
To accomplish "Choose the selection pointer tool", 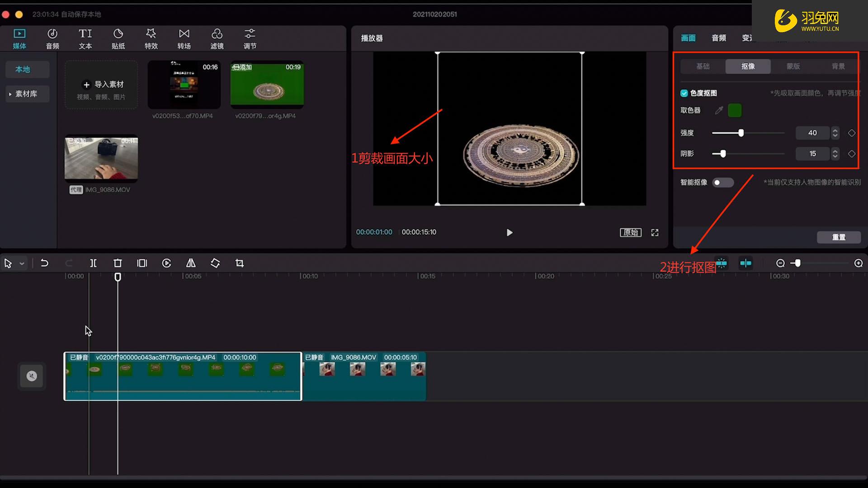I will (8, 263).
